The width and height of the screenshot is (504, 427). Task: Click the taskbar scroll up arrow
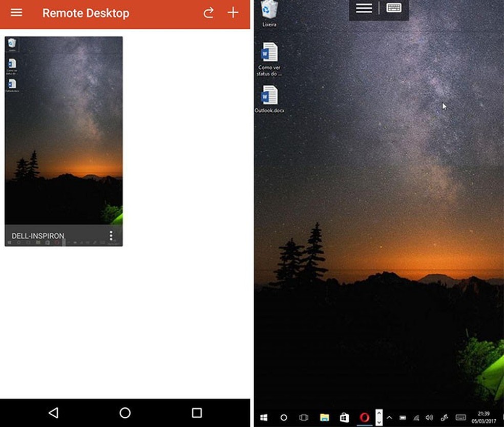coord(379,413)
